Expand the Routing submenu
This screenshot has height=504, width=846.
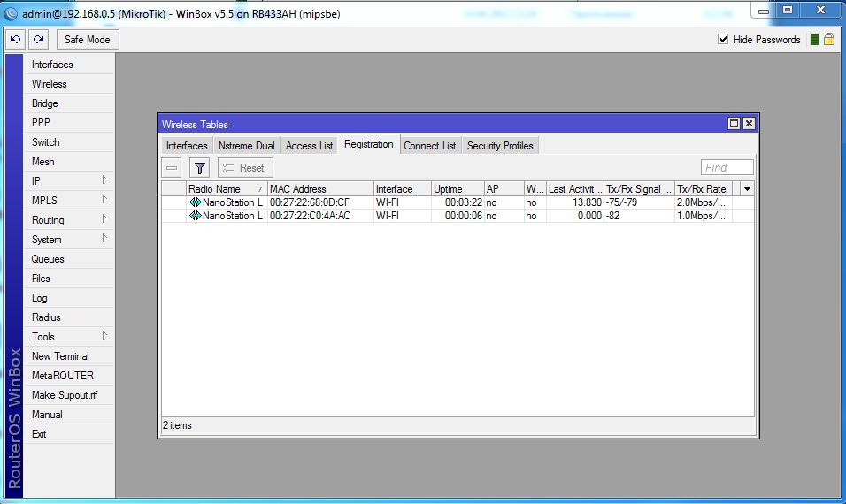click(x=104, y=219)
